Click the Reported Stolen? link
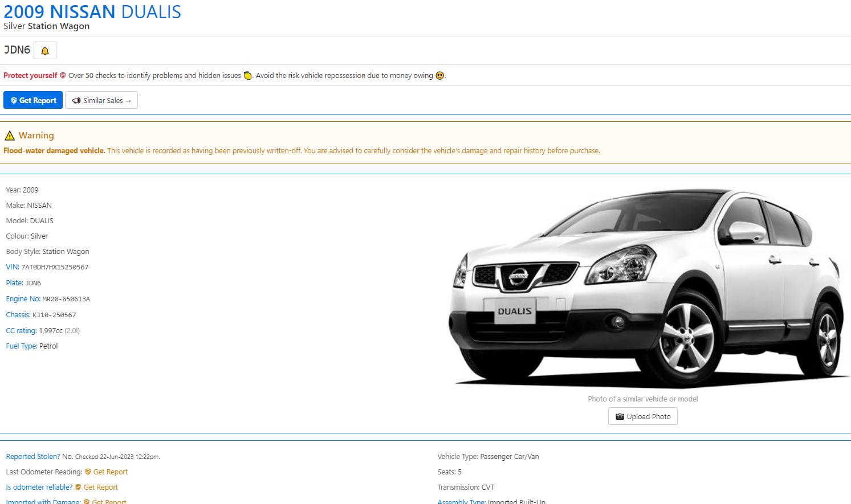This screenshot has width=851, height=504. pyautogui.click(x=32, y=457)
